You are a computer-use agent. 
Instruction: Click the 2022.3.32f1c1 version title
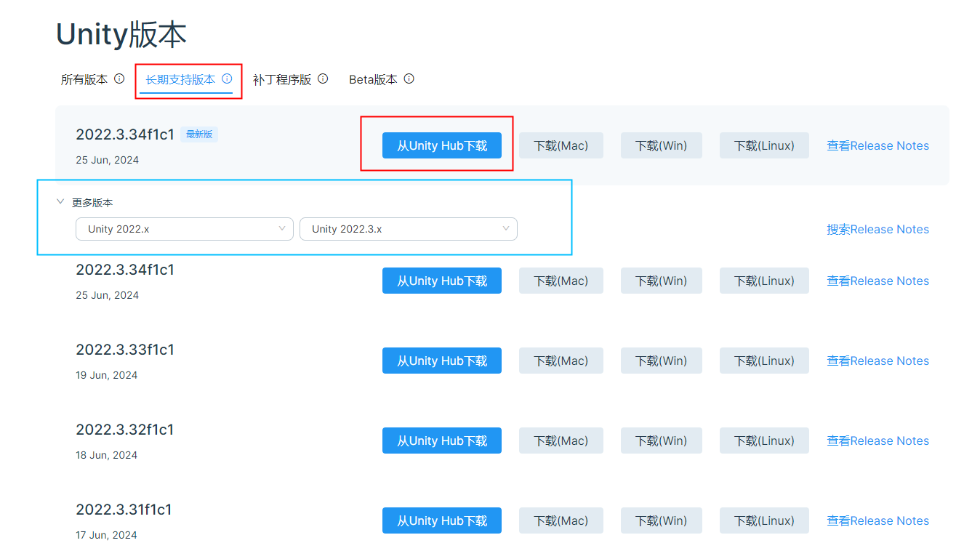pos(125,430)
